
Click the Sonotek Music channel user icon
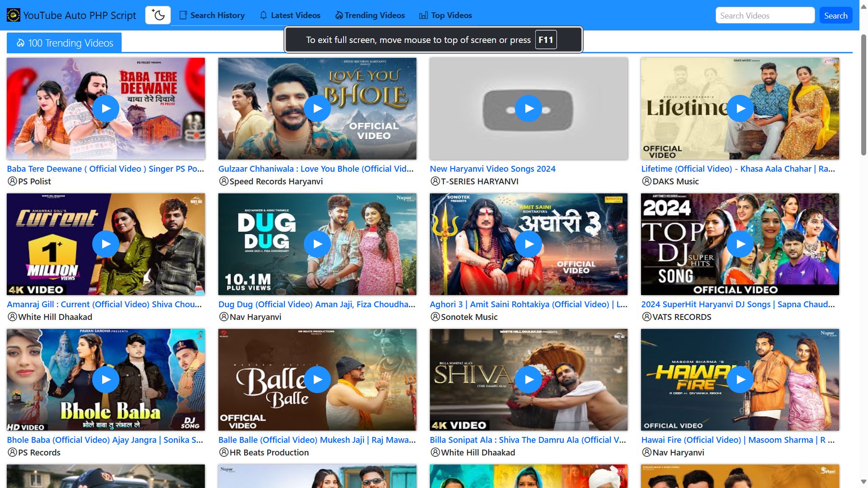(435, 317)
